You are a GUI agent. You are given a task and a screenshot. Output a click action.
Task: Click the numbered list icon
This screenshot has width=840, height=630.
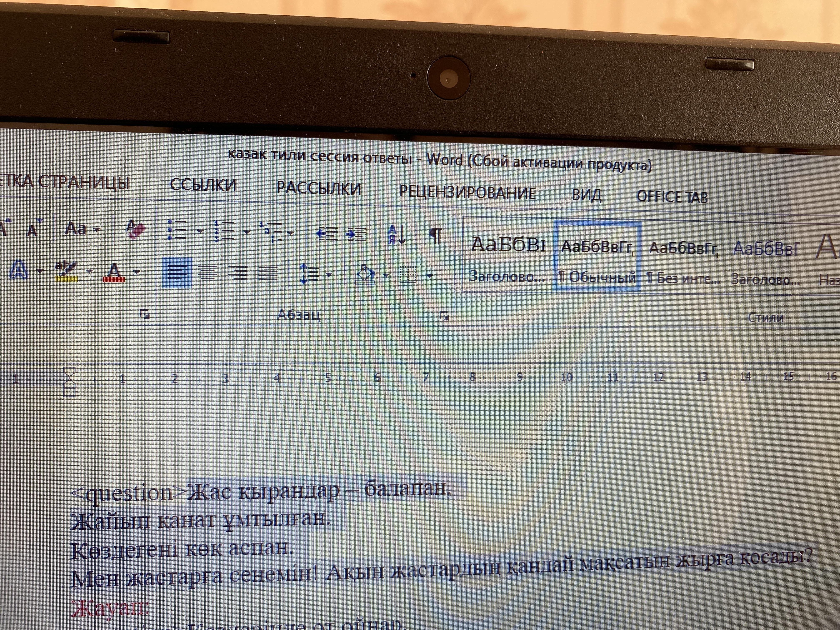pos(225,231)
